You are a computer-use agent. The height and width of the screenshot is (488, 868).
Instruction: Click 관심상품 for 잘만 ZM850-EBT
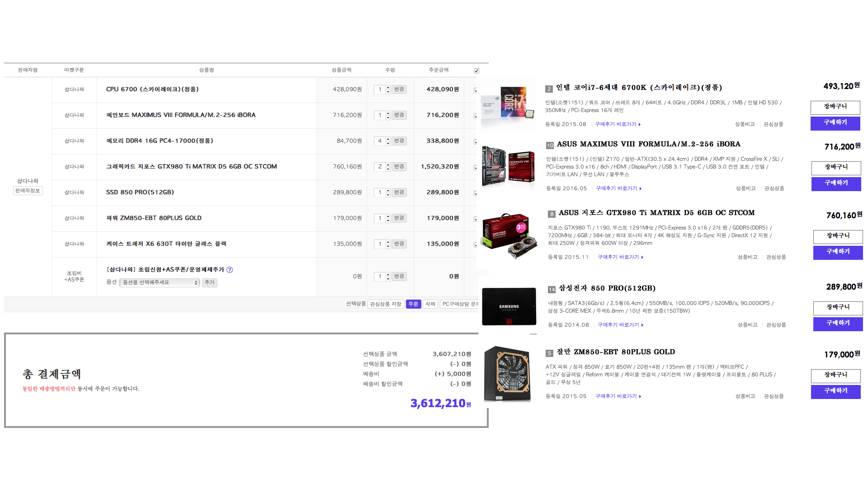(x=774, y=396)
